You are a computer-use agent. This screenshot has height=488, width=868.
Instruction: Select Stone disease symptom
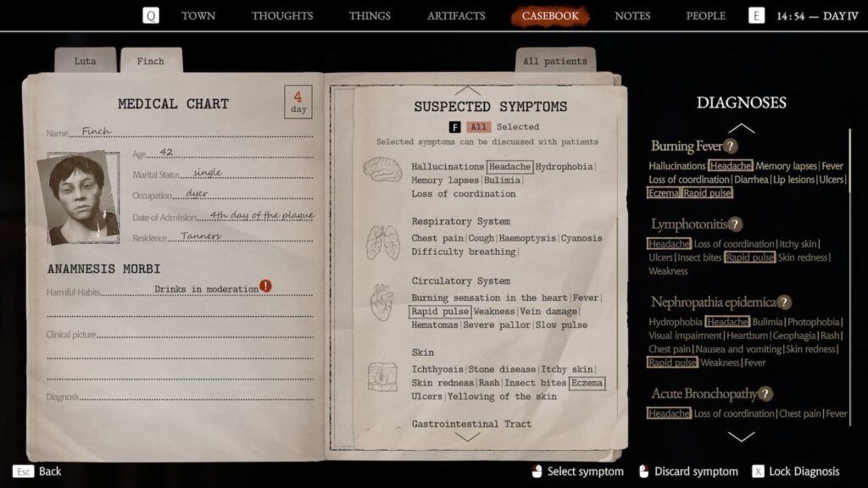(502, 369)
